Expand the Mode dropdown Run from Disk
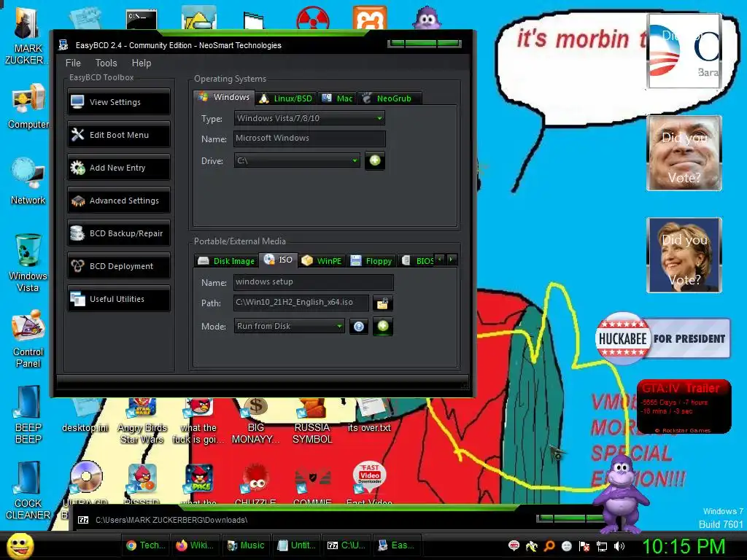 pos(289,326)
